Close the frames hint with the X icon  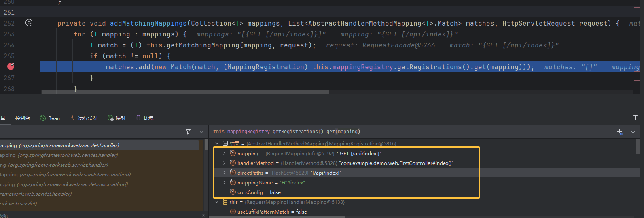pos(203,215)
